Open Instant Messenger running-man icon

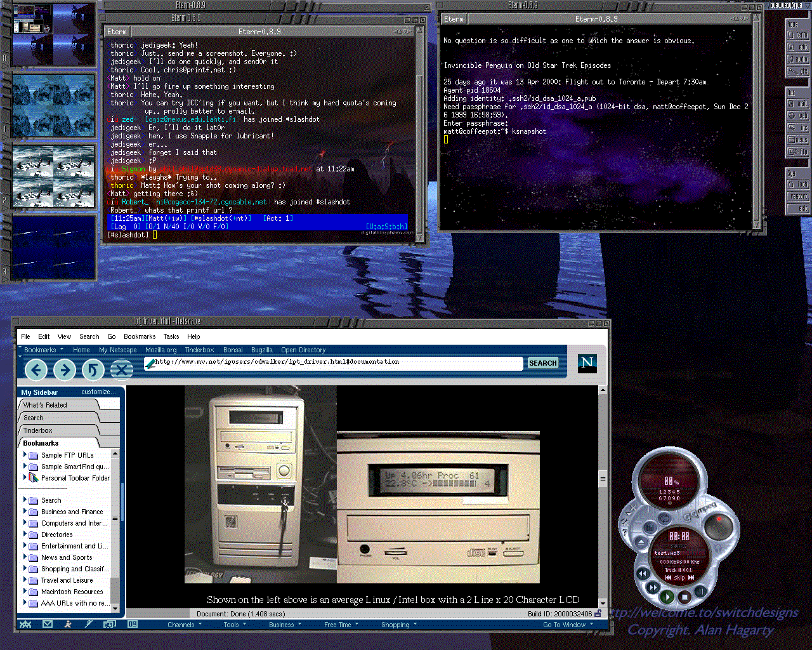68,624
